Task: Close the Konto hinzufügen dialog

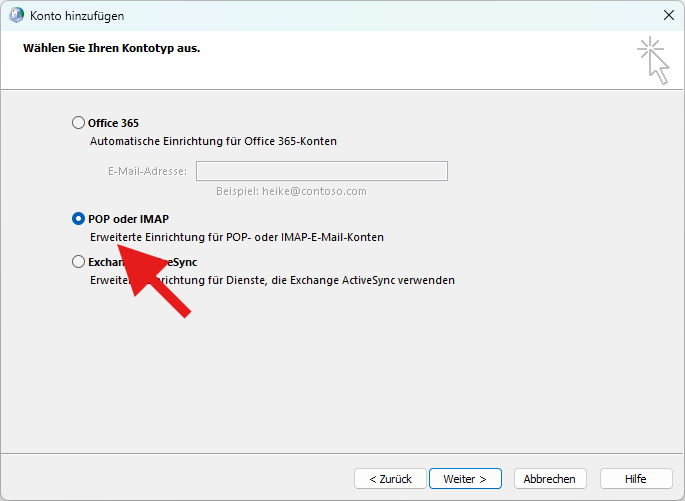Action: (x=668, y=15)
